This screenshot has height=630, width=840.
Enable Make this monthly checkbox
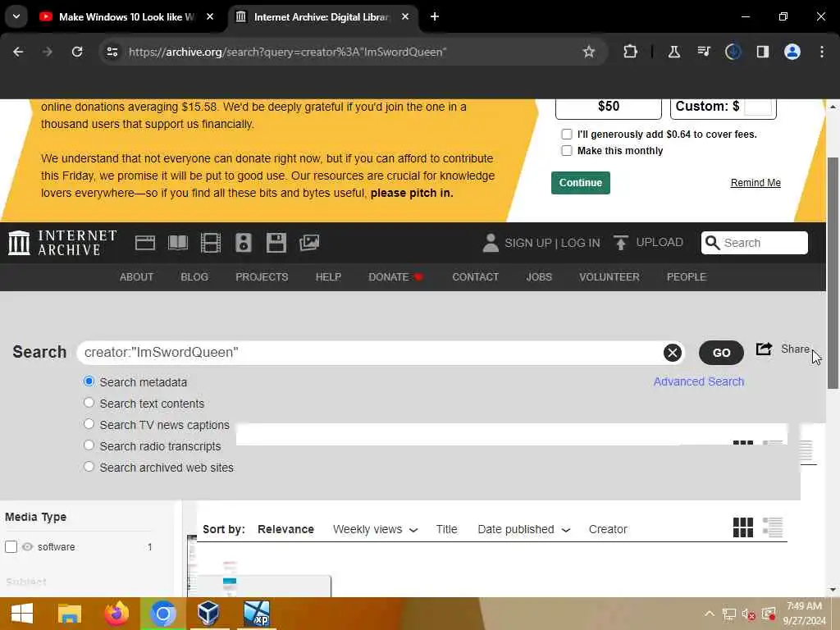tap(567, 151)
